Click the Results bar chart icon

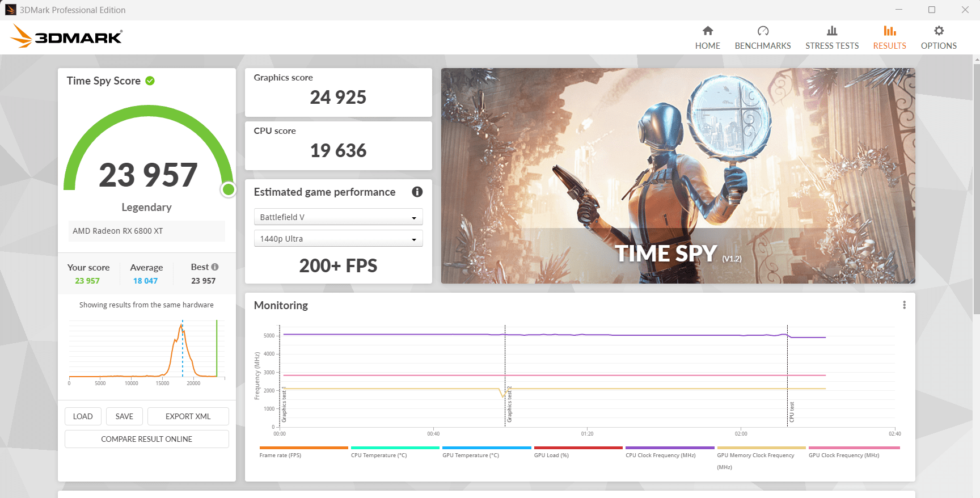889,31
